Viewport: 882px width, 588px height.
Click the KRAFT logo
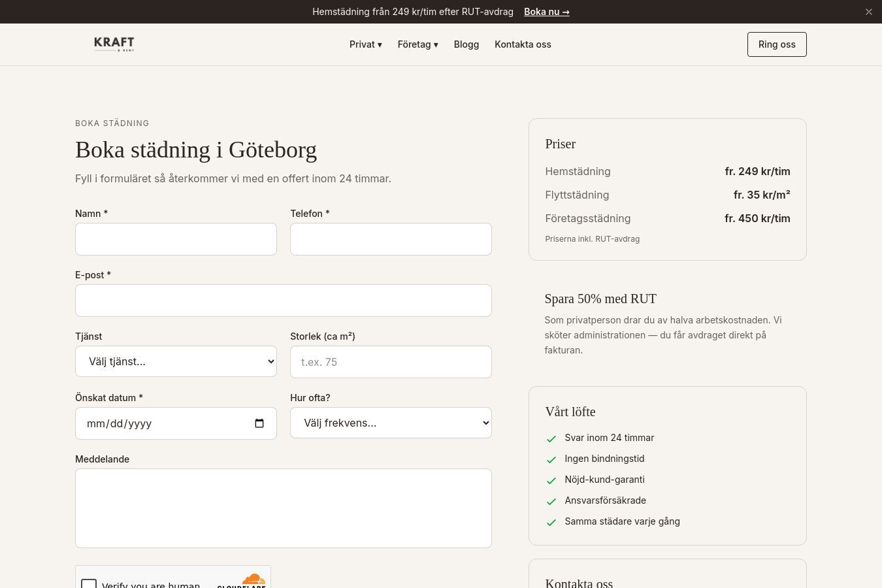[114, 44]
